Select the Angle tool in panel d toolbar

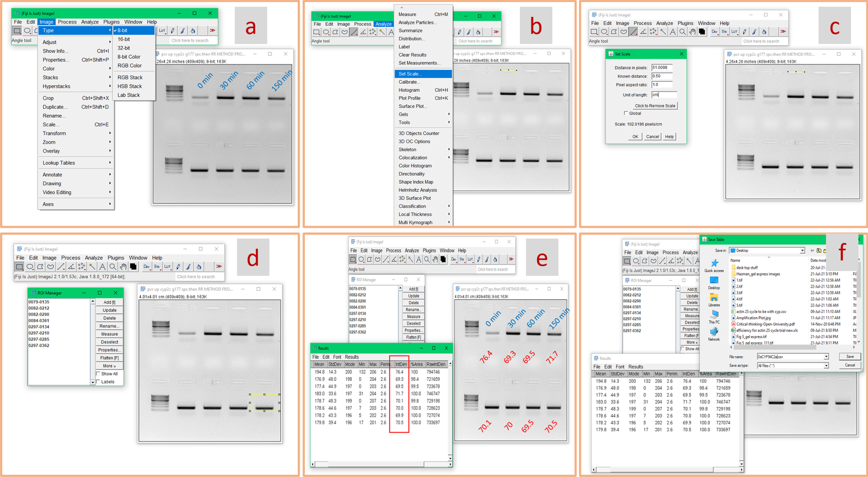[x=71, y=267]
